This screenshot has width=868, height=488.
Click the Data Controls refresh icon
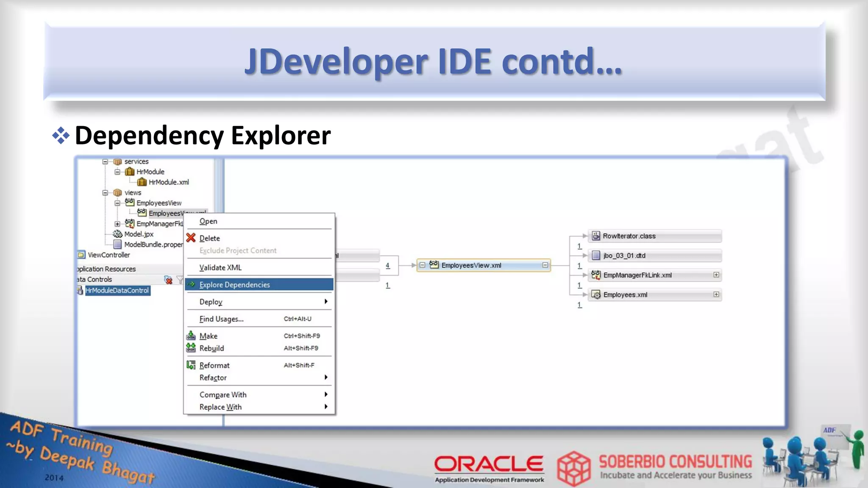point(168,280)
